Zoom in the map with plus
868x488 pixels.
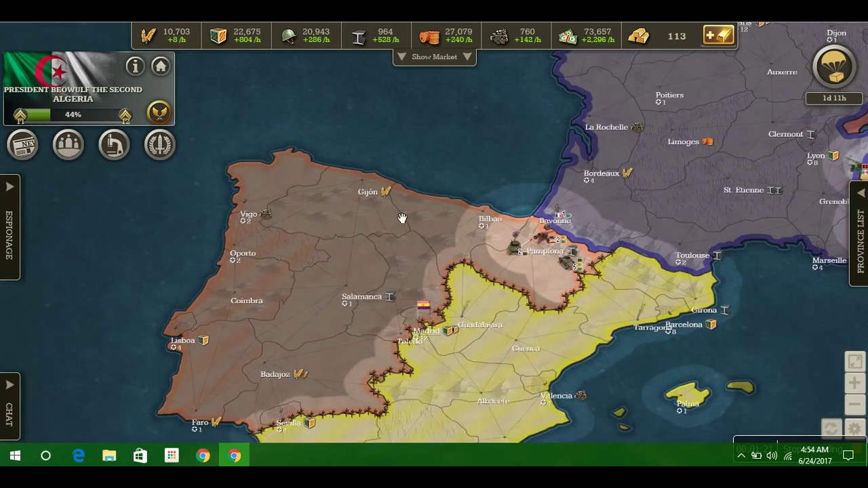point(854,383)
